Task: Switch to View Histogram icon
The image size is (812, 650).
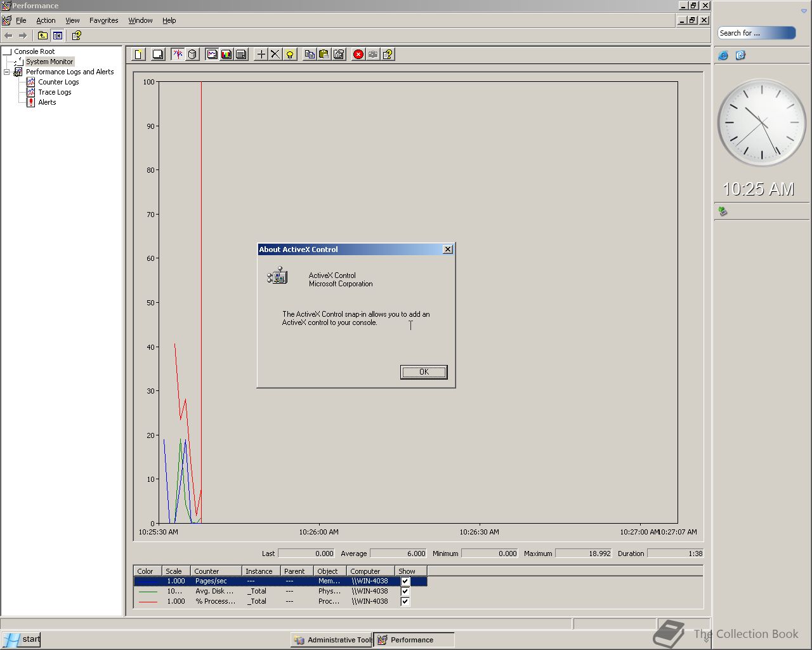Action: click(226, 55)
